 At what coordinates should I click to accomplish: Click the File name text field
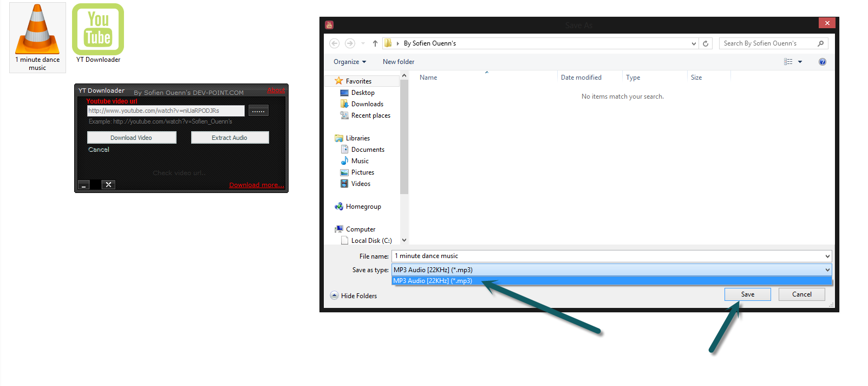tap(608, 256)
